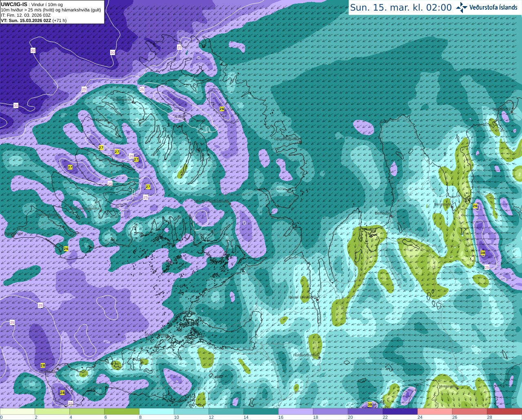This screenshot has width=522, height=420.
Task: Click legend scale value '8'
Action: click(140, 417)
